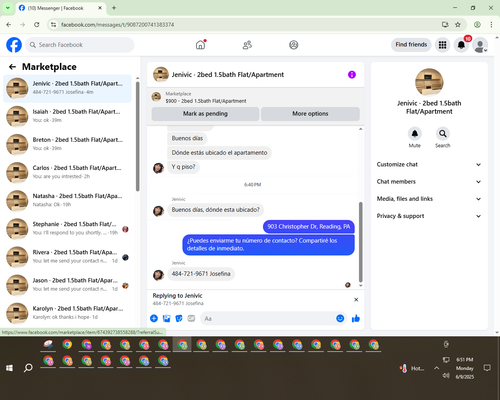This screenshot has width=500, height=400.
Task: Open Marketplace listing $900 2bed link
Action: 206,101
